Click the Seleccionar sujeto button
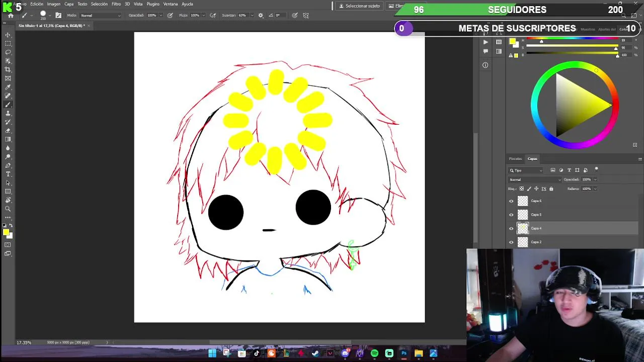Screen dimensions: 644x362 pyautogui.click(x=359, y=6)
